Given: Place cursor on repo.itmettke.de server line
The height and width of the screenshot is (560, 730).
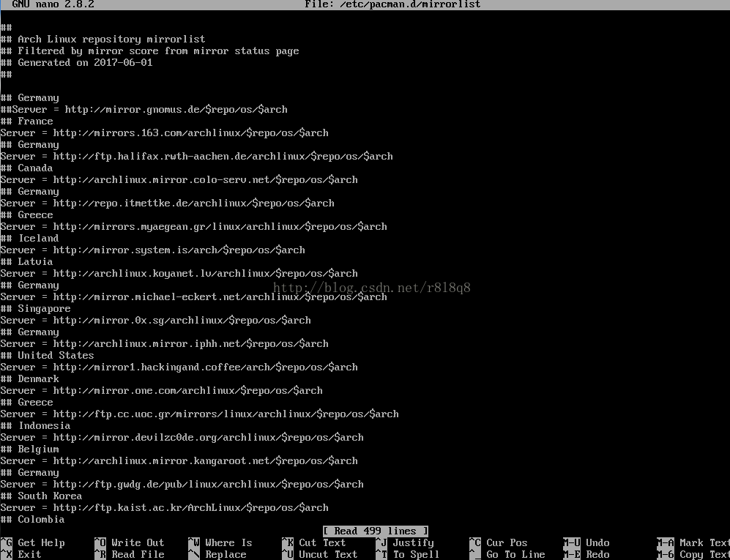Looking at the screenshot, I should 167,203.
